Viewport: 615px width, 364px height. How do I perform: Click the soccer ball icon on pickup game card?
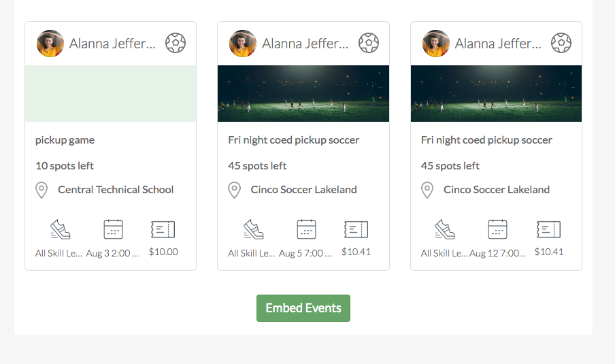coord(176,43)
